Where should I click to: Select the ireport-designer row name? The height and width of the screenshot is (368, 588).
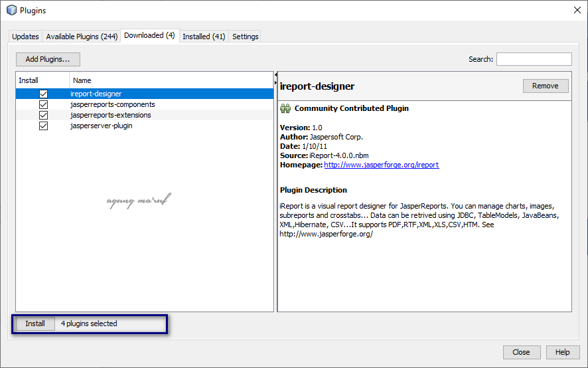click(96, 94)
